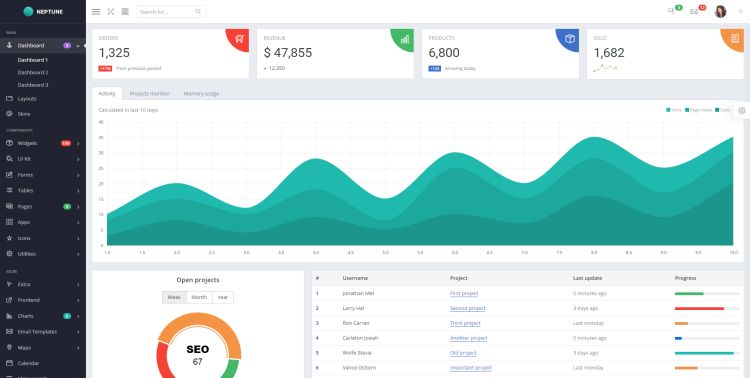The width and height of the screenshot is (750, 378).
Task: Expand the Charts menu chevron
Action: coord(78,316)
